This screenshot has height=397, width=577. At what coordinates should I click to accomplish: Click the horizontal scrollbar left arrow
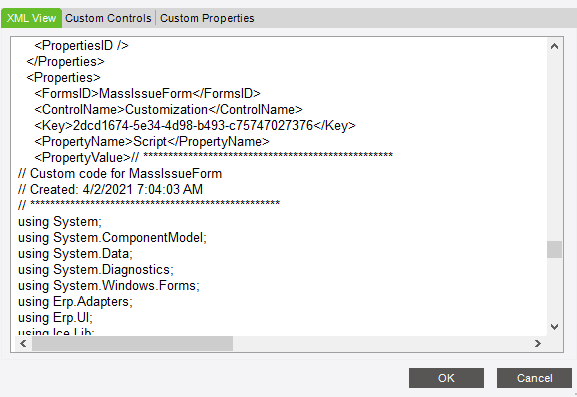click(x=23, y=343)
